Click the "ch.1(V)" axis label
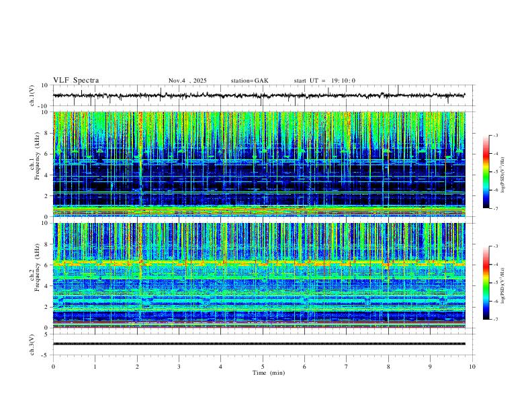This screenshot has height=411, width=532. click(x=32, y=95)
